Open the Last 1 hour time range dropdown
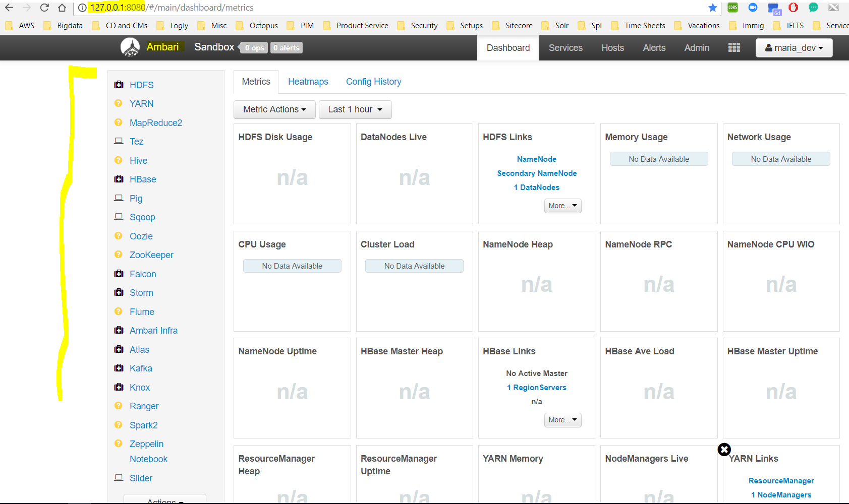 coord(355,109)
